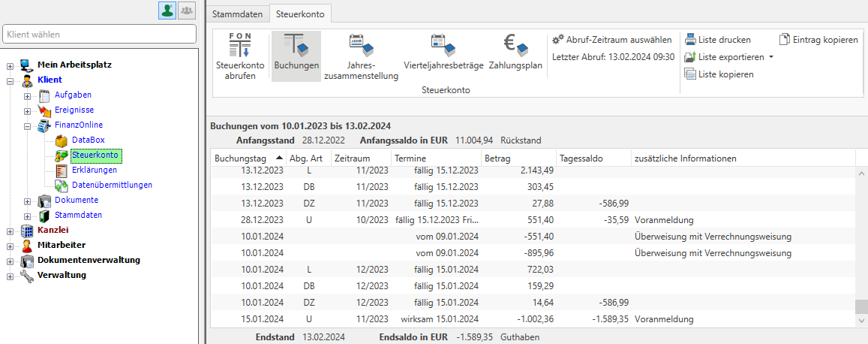Click the Klient wählen search field

(x=99, y=35)
